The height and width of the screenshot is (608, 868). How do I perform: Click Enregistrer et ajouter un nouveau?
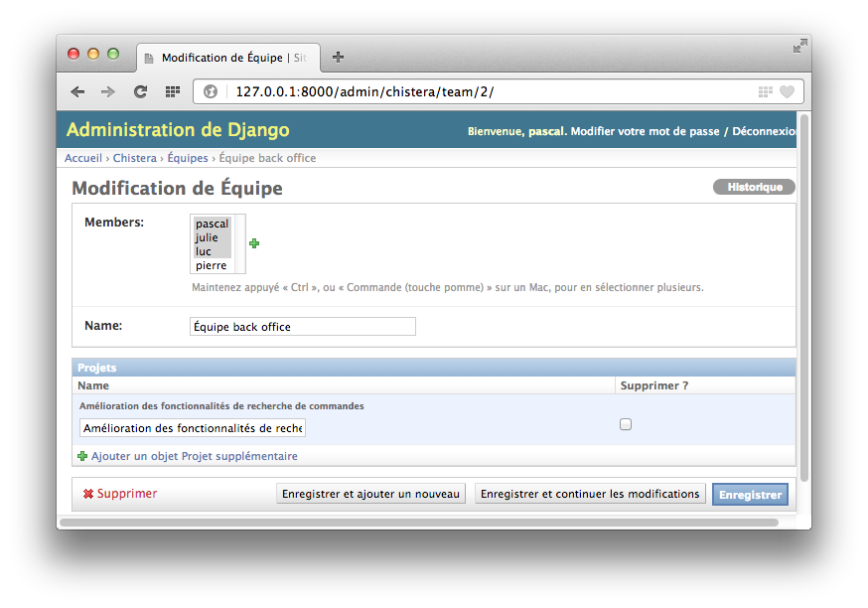pyautogui.click(x=370, y=494)
